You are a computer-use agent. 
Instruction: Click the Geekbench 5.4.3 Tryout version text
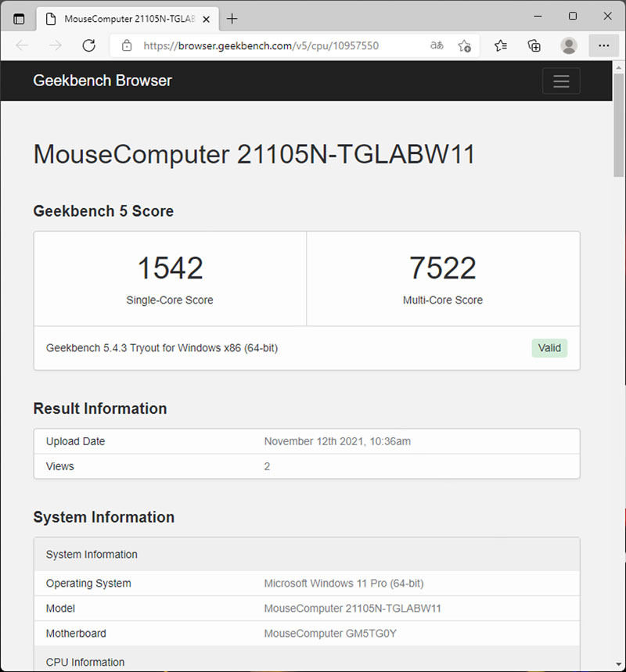coord(162,348)
